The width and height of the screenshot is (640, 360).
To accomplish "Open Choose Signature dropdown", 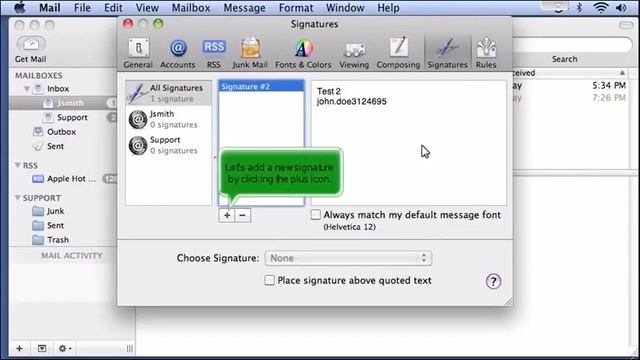I will [x=348, y=258].
